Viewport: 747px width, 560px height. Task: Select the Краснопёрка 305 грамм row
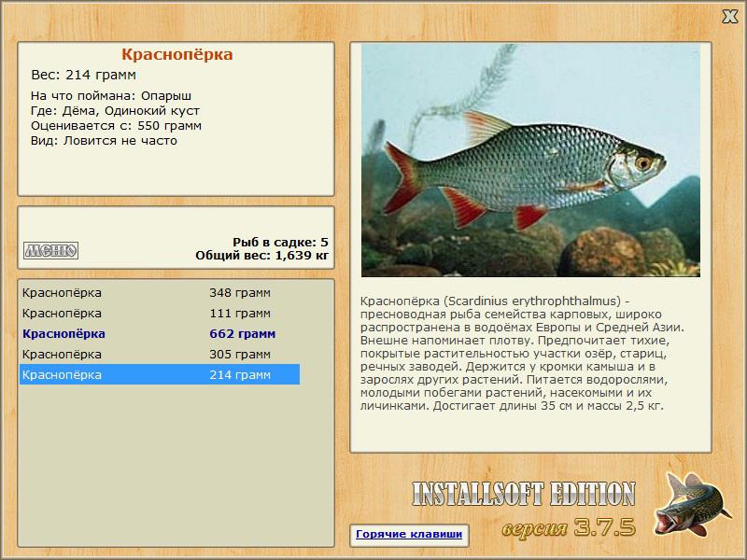click(x=160, y=354)
